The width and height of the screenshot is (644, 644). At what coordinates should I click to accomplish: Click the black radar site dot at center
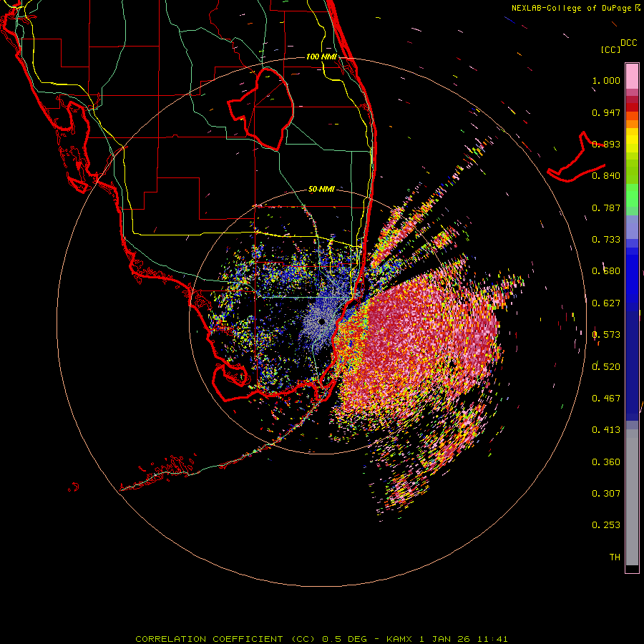[x=322, y=321]
